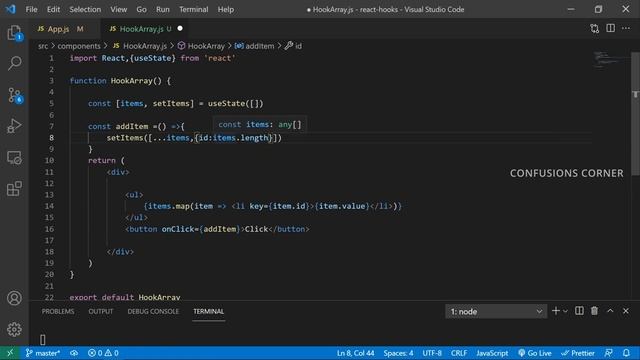Click the addItem breadcrumb
The height and width of the screenshot is (360, 640).
(254, 46)
